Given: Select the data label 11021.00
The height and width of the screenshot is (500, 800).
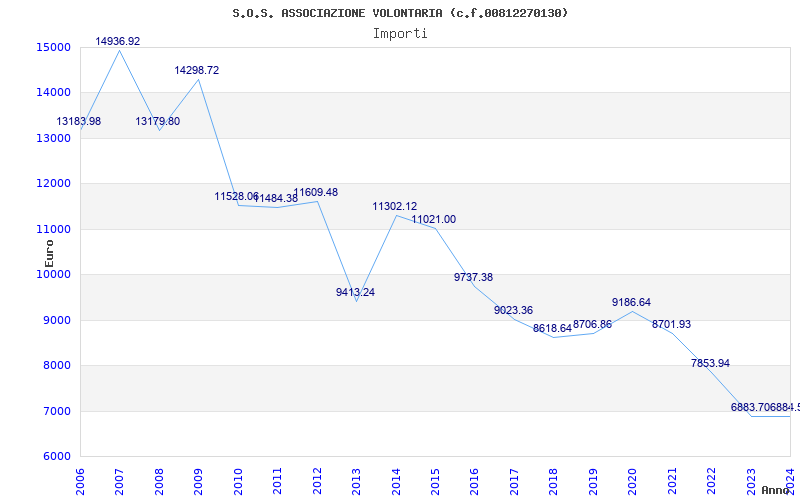Looking at the screenshot, I should tap(434, 219).
